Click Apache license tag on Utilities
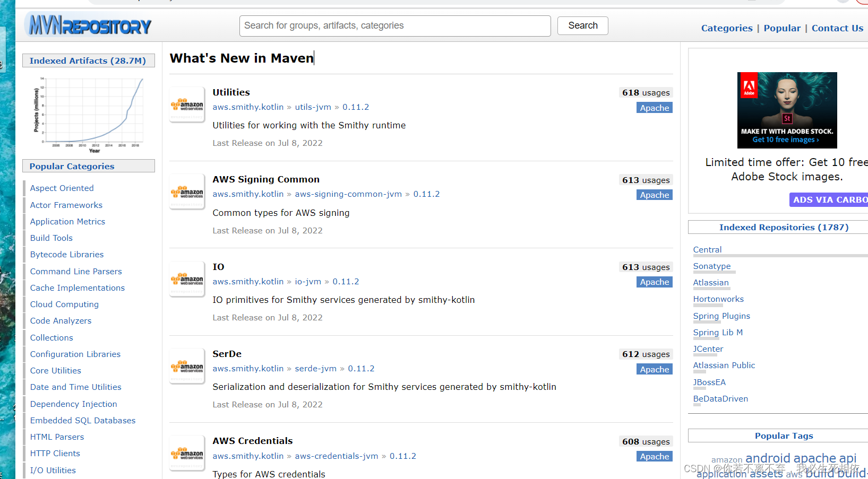 [x=655, y=108]
